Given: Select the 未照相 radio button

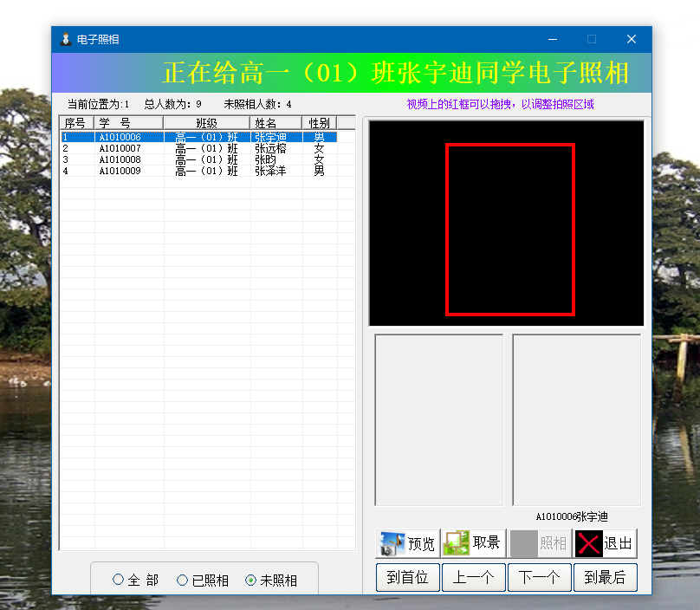Looking at the screenshot, I should (251, 580).
